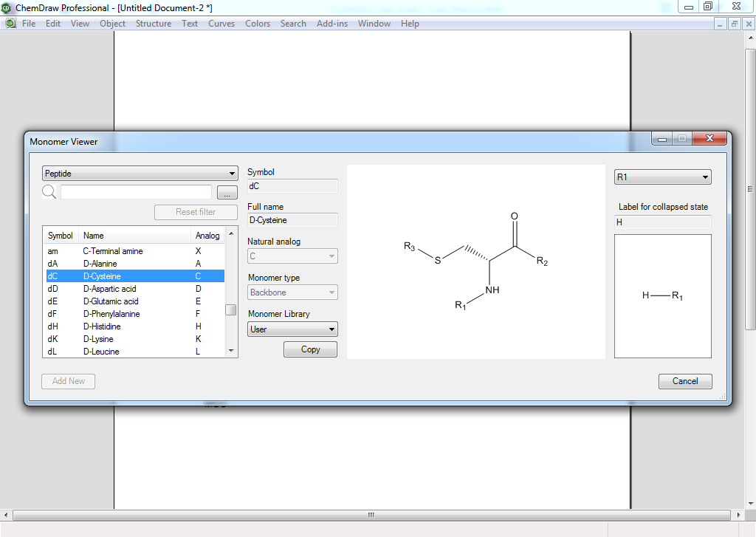
Task: Click the ellipsis browse button next to search
Action: tap(227, 192)
